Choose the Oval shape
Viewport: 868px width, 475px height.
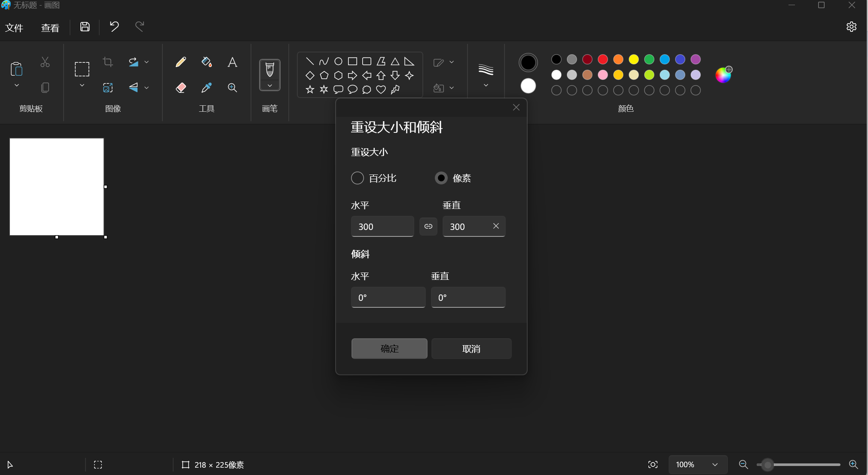[338, 61]
